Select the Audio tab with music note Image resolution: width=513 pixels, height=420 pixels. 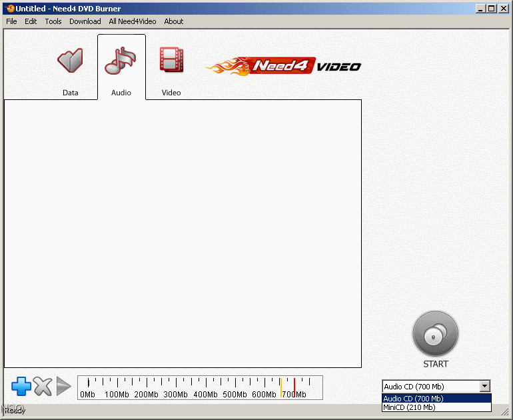click(121, 67)
